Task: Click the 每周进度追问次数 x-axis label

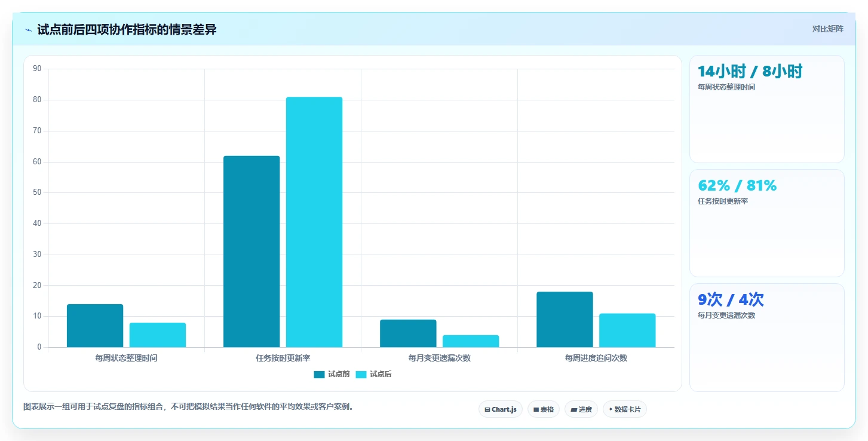Action: tap(596, 359)
